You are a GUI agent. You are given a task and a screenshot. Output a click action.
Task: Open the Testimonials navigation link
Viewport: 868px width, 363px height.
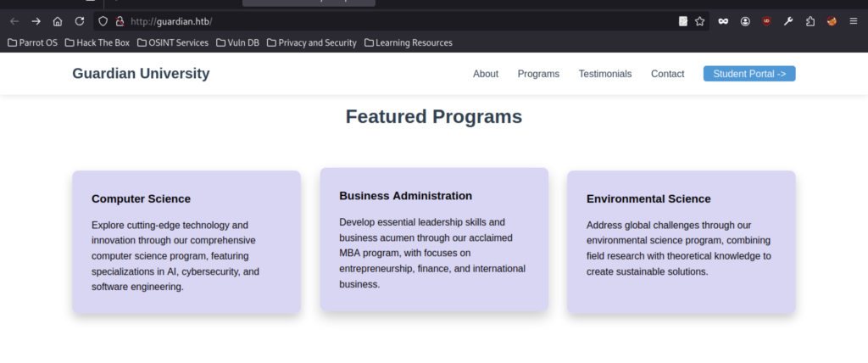pos(605,74)
